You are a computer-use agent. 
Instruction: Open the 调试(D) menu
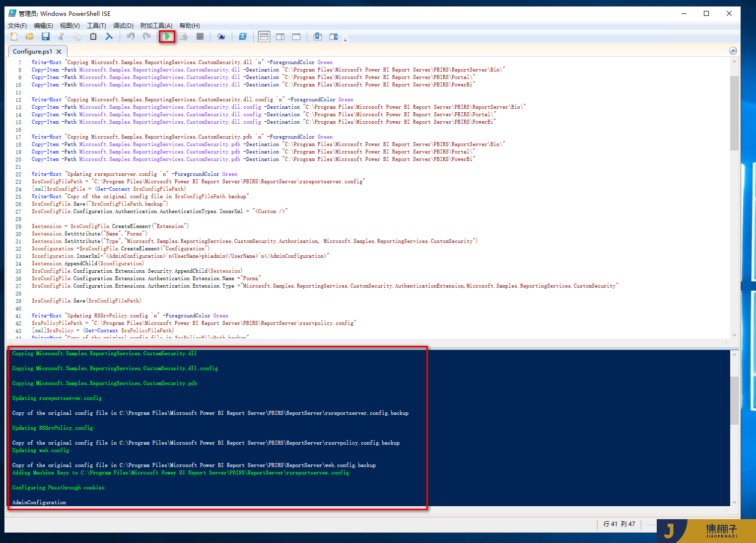tap(123, 26)
